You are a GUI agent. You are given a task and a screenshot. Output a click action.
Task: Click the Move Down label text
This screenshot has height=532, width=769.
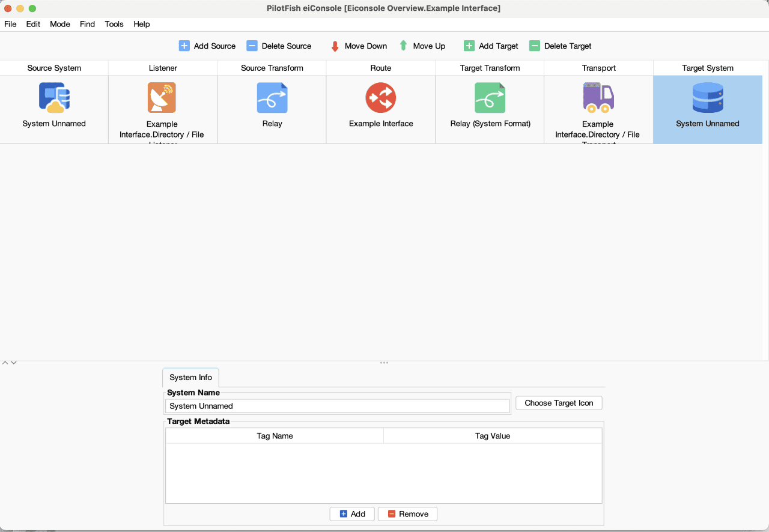tap(366, 46)
